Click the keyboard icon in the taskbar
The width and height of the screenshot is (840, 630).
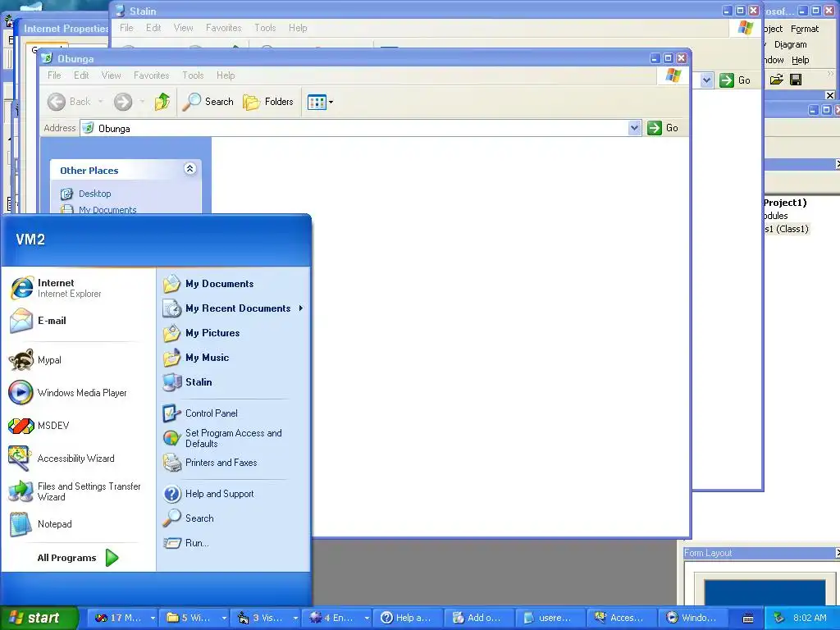(748, 619)
